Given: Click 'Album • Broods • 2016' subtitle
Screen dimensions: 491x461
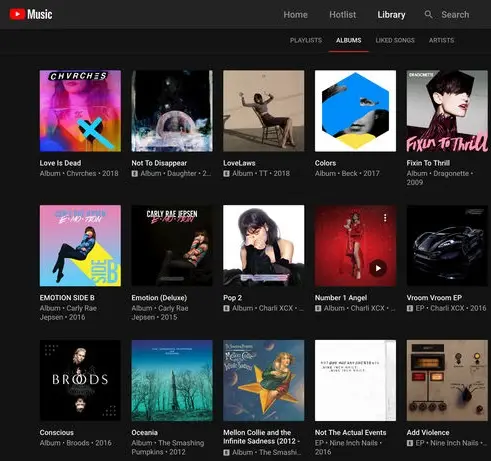Looking at the screenshot, I should [75, 443].
